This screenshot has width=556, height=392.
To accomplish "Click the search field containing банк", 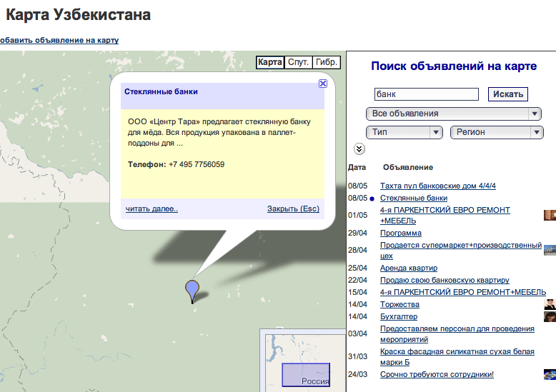I will tap(426, 94).
